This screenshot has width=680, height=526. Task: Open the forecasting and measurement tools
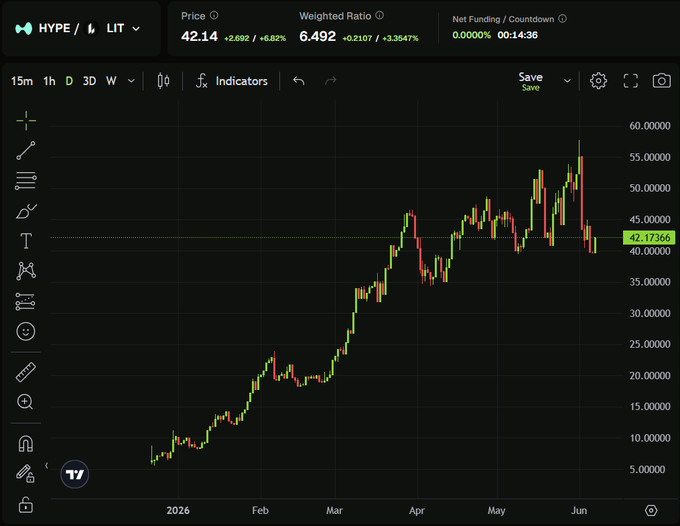pos(26,301)
